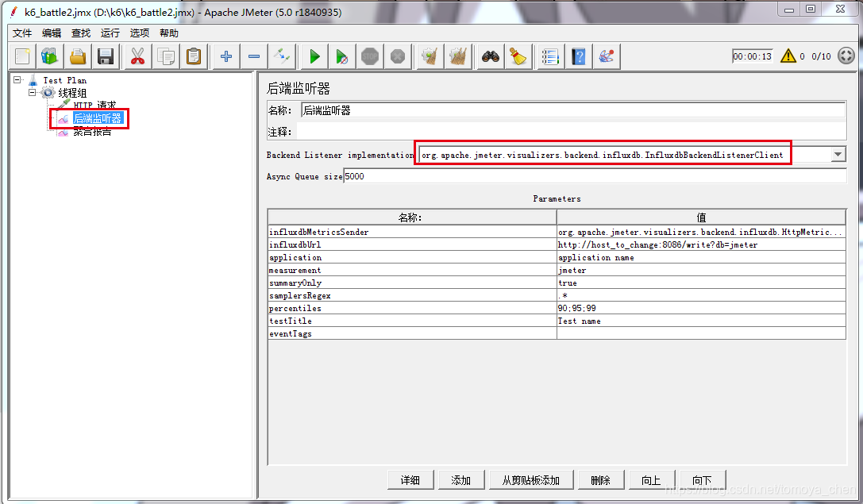The width and height of the screenshot is (863, 504).
Task: Click the 删除 button
Action: (x=600, y=480)
